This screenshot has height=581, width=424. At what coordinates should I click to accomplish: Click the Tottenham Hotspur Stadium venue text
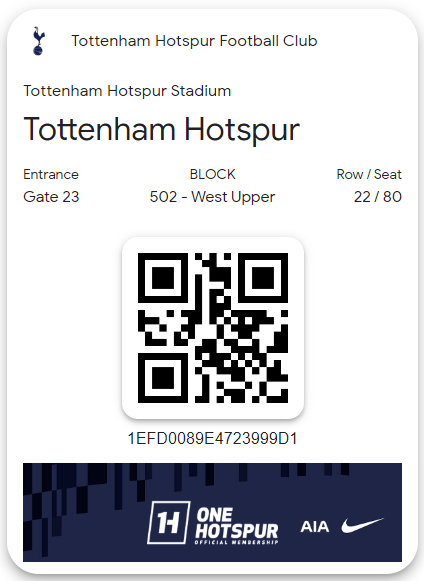tap(127, 91)
